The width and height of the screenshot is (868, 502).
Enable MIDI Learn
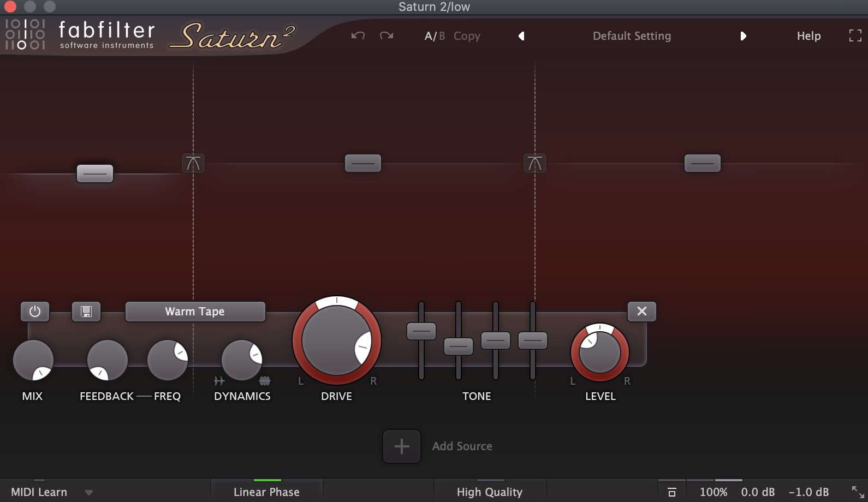pyautogui.click(x=39, y=492)
